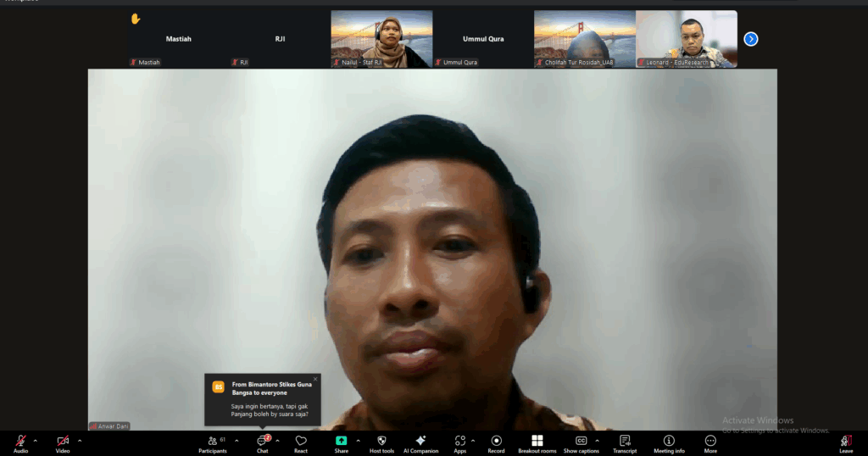Select RJI participant tile
Screen dimensions: 868x456
pos(280,39)
